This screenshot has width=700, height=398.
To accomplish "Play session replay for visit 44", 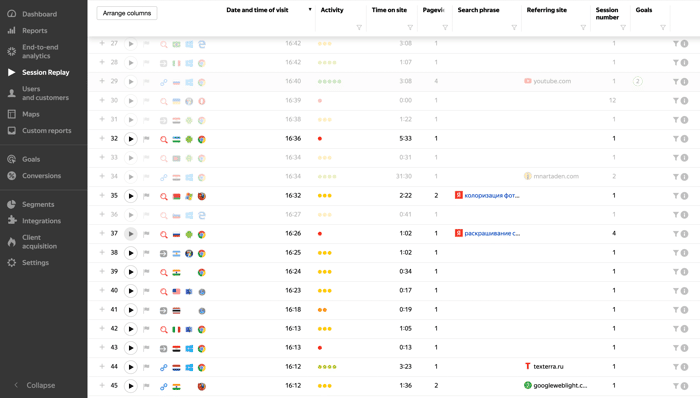I will [x=130, y=367].
